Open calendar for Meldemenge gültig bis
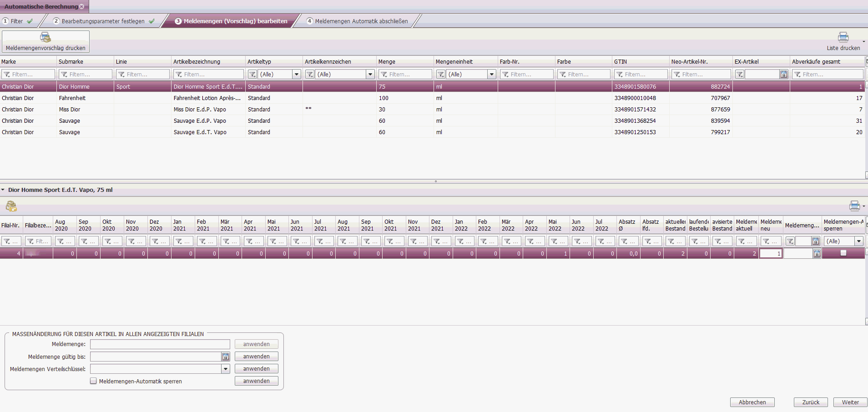This screenshot has width=868, height=412. [x=226, y=357]
